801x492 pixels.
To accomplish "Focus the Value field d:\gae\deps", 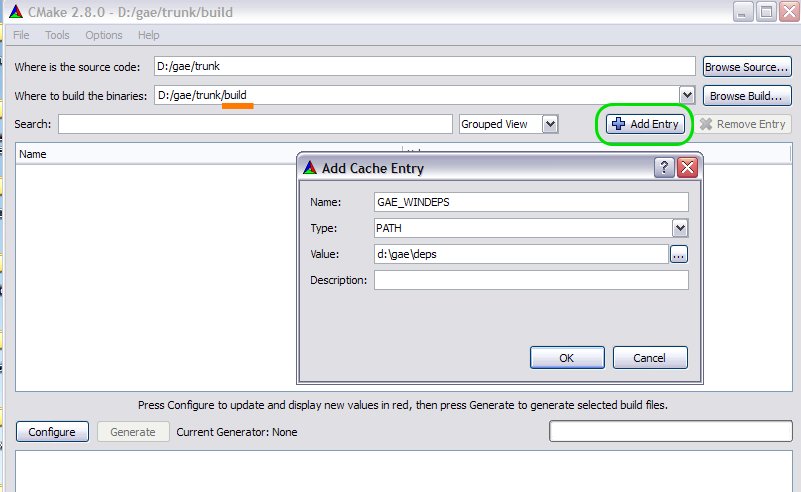I will [x=521, y=254].
